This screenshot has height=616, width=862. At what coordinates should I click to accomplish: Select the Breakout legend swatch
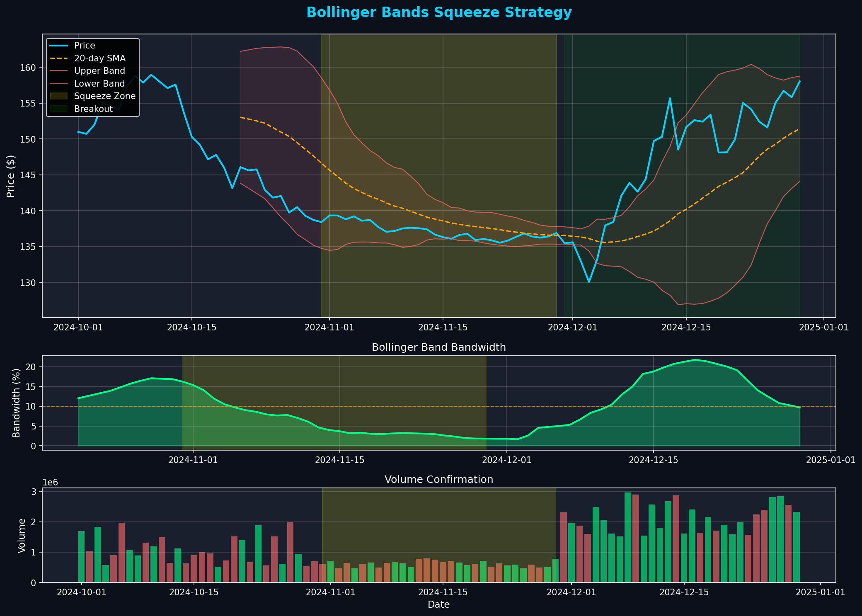pyautogui.click(x=60, y=109)
